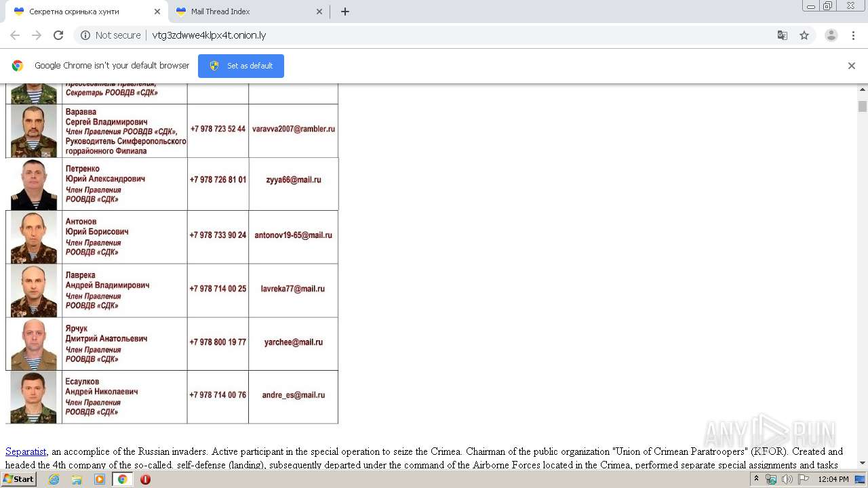This screenshot has height=488, width=868.
Task: Click name Лаврека Андрей Владимирович
Action: pos(107,280)
